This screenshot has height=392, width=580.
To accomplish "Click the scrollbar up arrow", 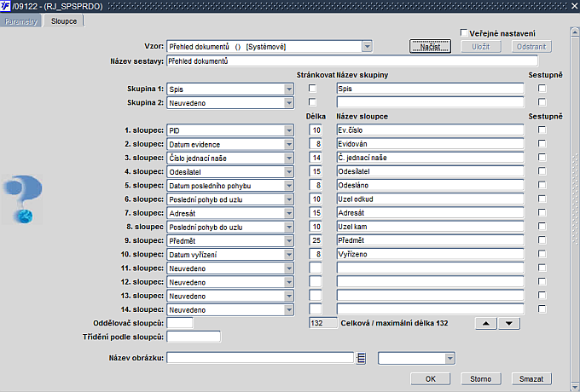I will point(574,32).
